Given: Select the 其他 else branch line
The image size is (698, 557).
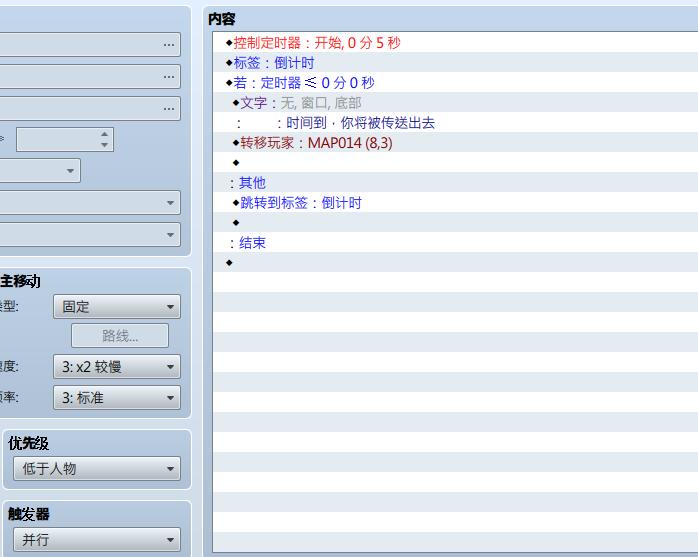Looking at the screenshot, I should point(455,183).
